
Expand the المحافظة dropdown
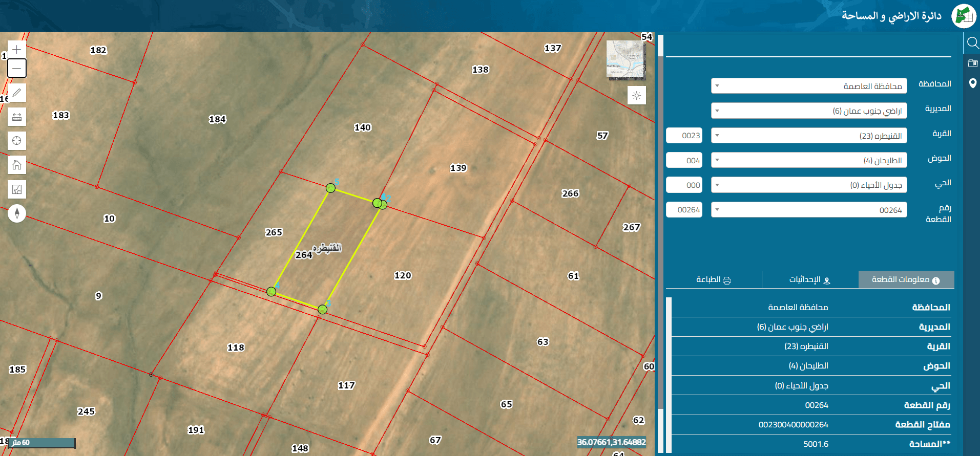tap(809, 86)
